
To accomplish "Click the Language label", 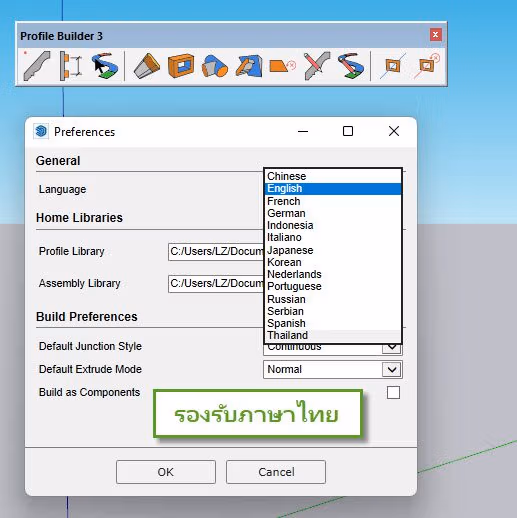I will [62, 189].
